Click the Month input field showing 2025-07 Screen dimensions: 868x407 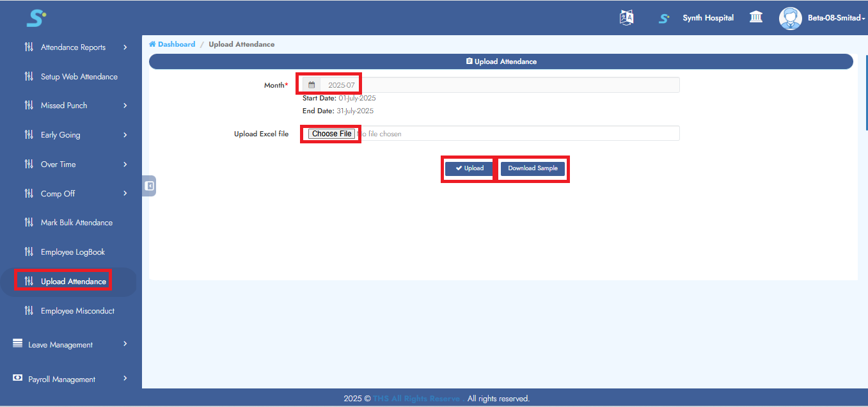click(499, 85)
